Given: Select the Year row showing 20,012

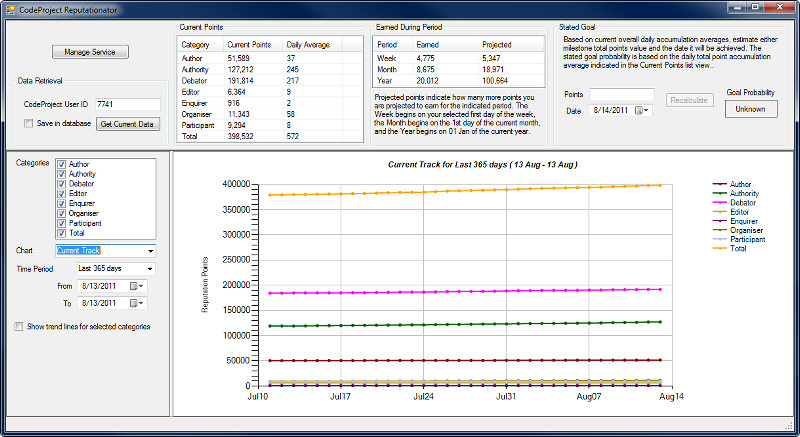Looking at the screenshot, I should [459, 81].
